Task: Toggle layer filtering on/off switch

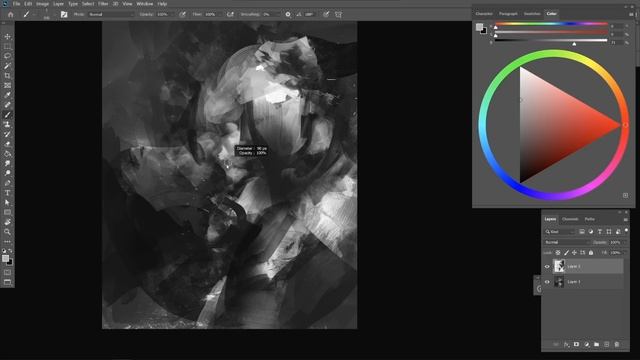Action: [626, 231]
